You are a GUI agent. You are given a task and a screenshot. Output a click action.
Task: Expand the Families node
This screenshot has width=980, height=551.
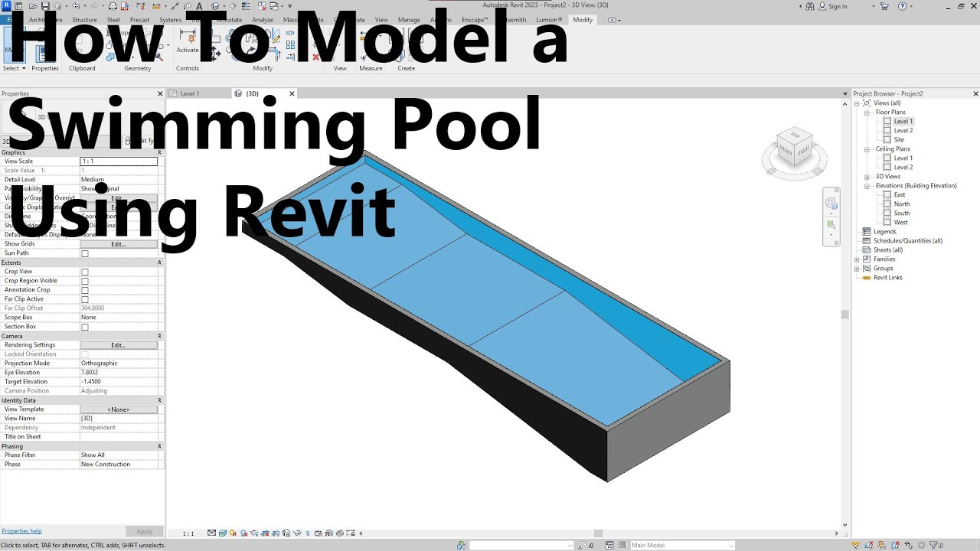[x=857, y=259]
